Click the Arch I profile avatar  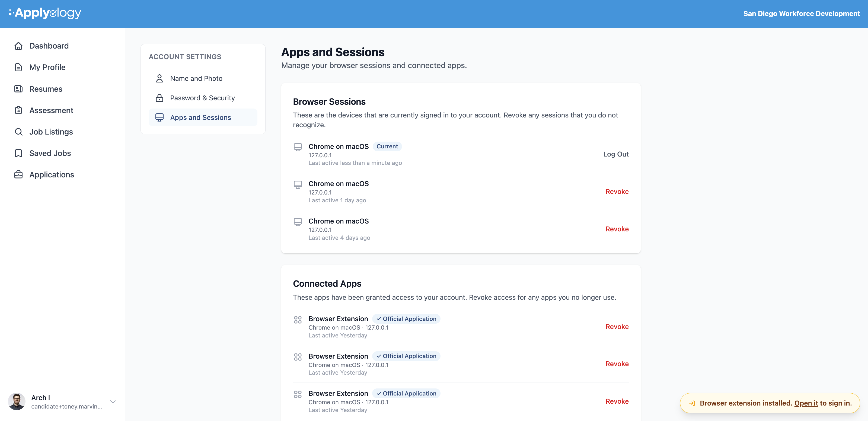(x=17, y=401)
